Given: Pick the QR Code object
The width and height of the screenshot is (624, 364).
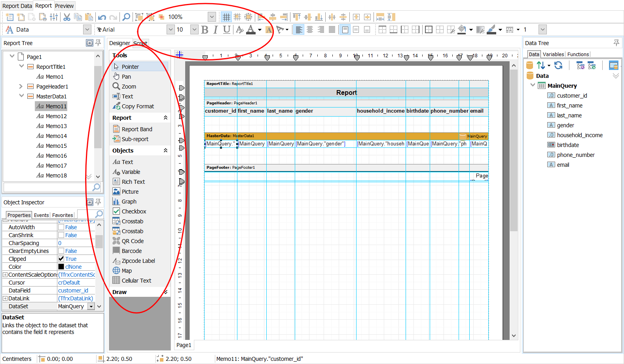Looking at the screenshot, I should [132, 241].
